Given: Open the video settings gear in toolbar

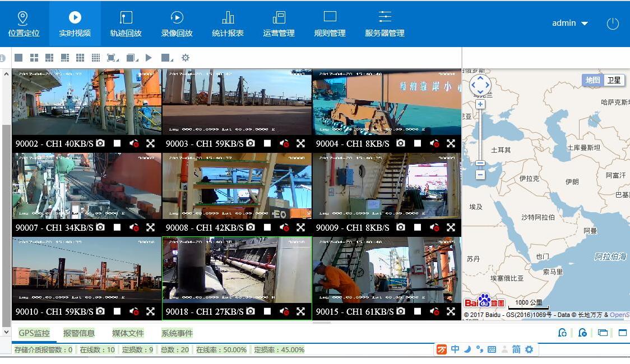Looking at the screenshot, I should click(186, 58).
